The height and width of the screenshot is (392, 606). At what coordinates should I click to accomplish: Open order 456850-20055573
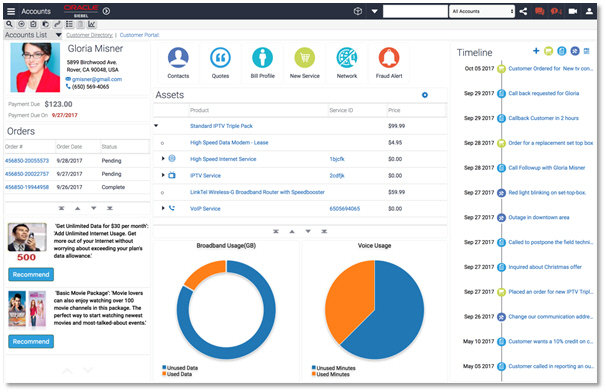click(x=27, y=161)
